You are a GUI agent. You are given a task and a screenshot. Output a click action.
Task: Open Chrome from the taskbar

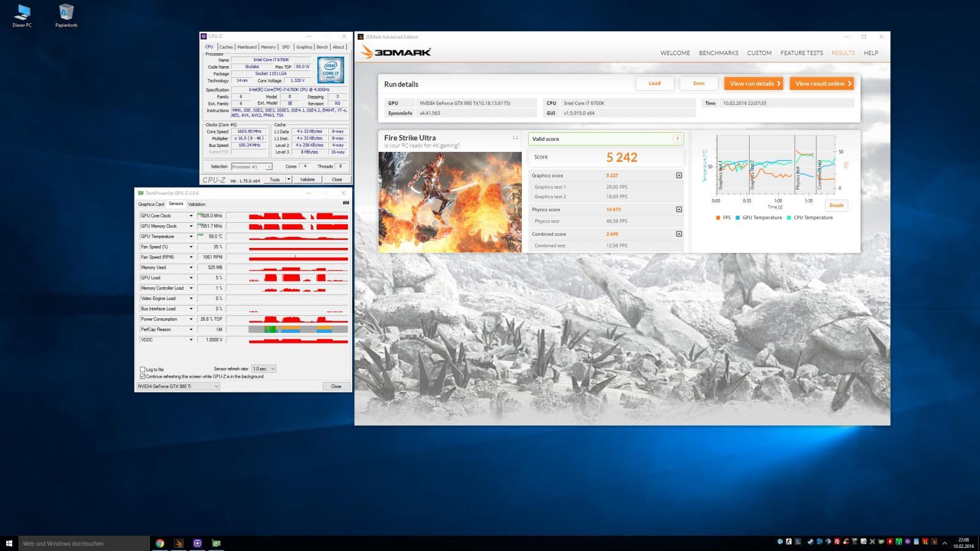160,543
